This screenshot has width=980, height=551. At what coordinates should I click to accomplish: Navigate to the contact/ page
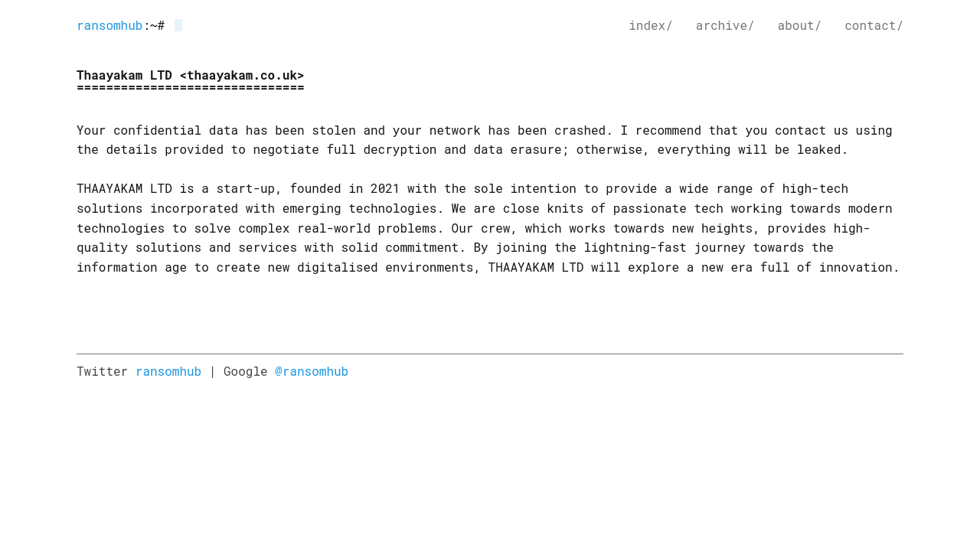[874, 25]
